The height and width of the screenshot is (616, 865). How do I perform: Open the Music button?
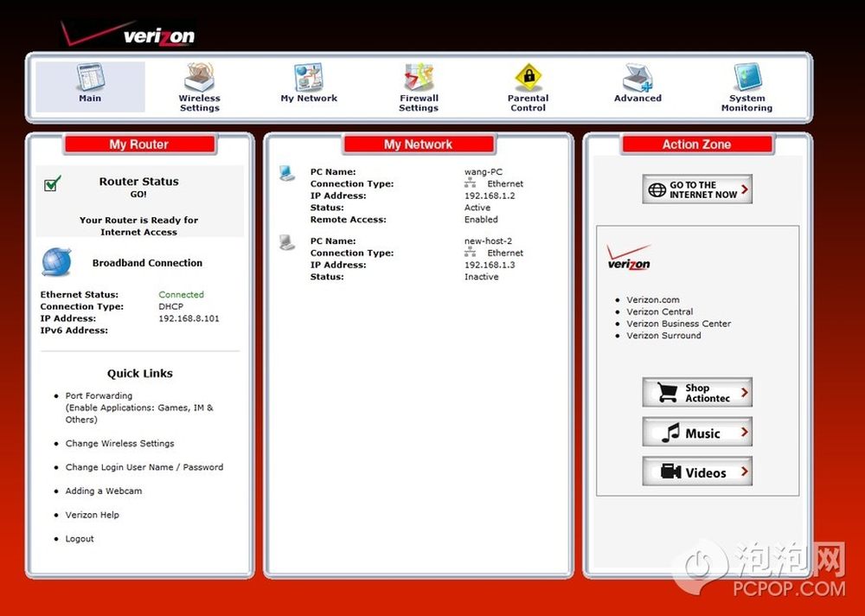pos(697,433)
